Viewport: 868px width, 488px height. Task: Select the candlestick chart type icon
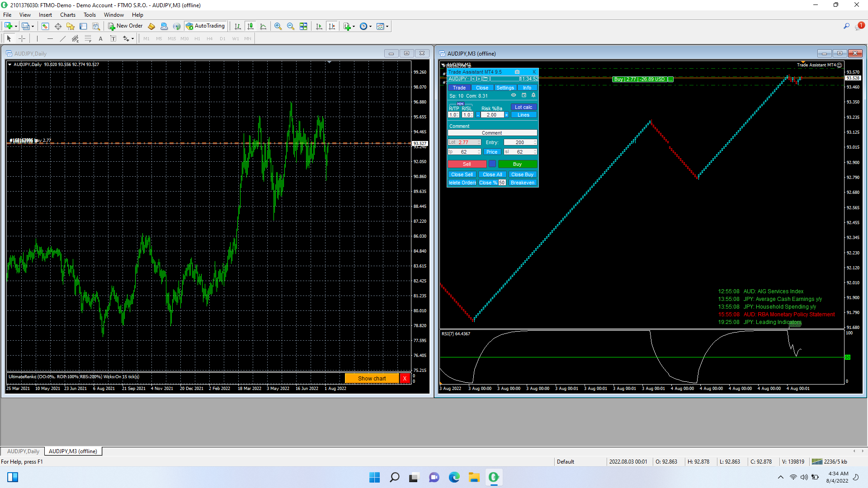[250, 26]
